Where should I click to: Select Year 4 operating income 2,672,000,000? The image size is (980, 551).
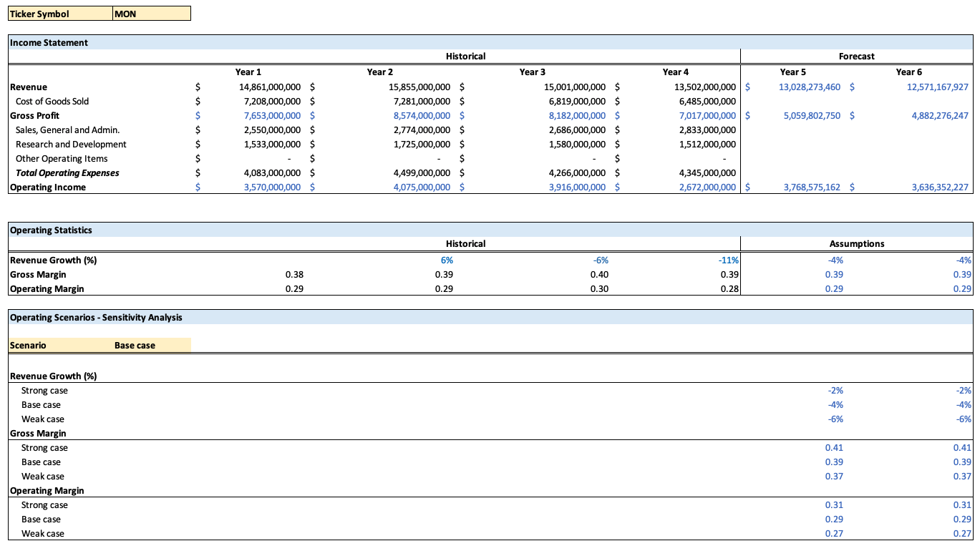[x=707, y=187]
